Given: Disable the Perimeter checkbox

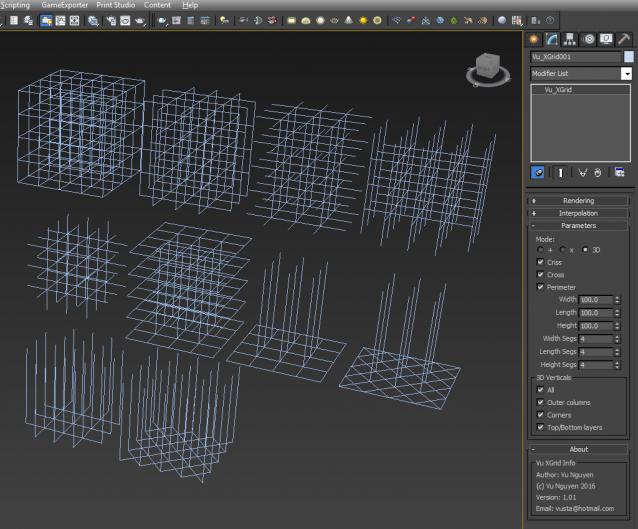Looking at the screenshot, I should coord(541,287).
